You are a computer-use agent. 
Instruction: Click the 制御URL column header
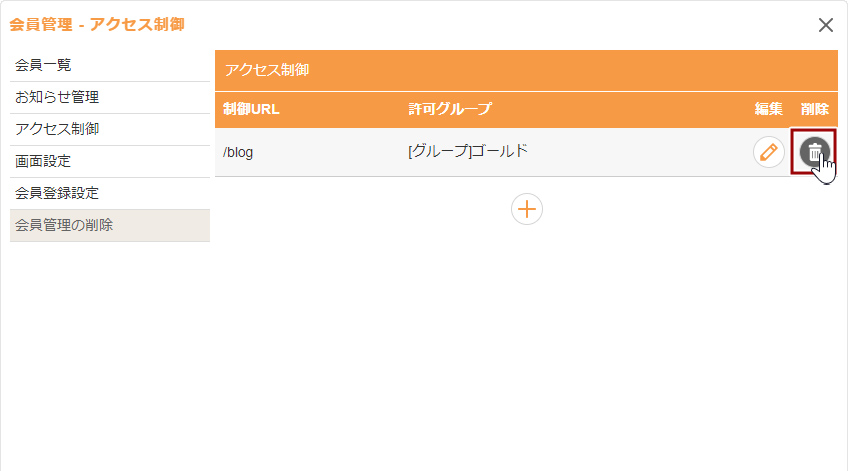pyautogui.click(x=251, y=109)
